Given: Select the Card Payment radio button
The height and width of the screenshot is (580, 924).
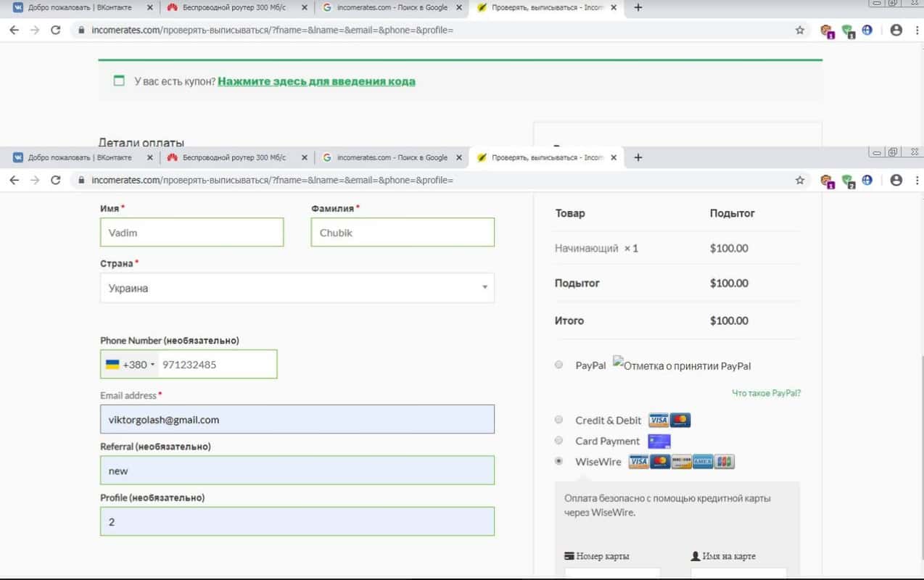Looking at the screenshot, I should pyautogui.click(x=558, y=440).
